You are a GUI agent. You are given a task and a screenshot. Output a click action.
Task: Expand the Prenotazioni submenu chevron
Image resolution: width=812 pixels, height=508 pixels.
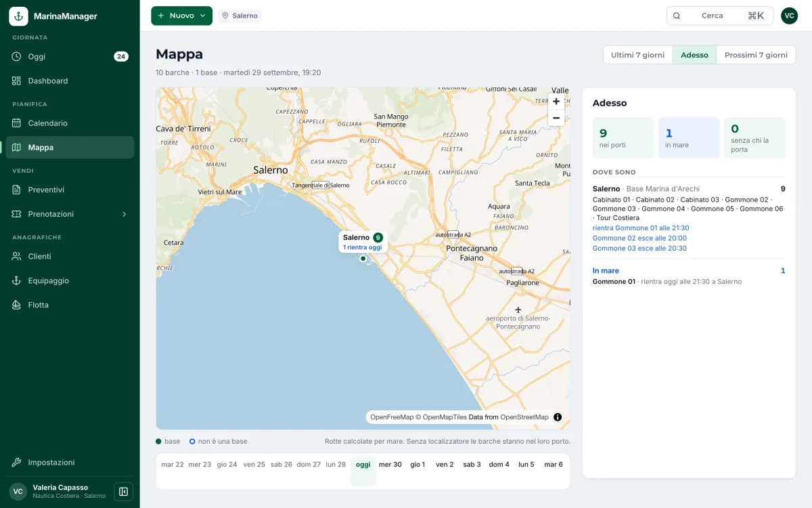click(x=124, y=214)
